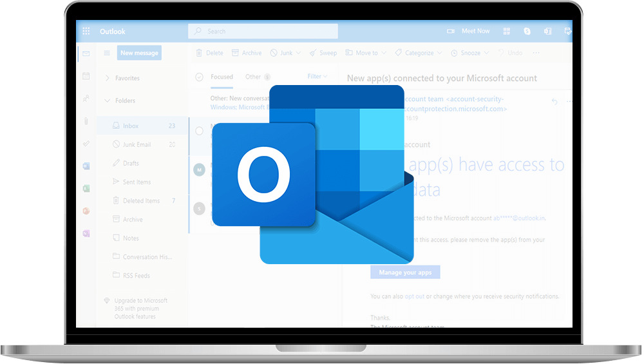Switch to the Focused tab
Viewport: 644px width, 364px height.
pos(222,77)
